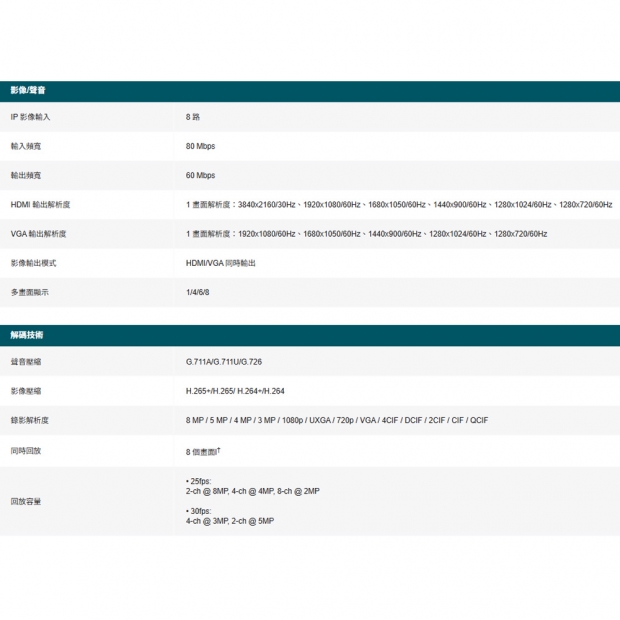Viewport: 620px width, 620px height.
Task: Click the value 60 Mbps
Action: pos(200,176)
